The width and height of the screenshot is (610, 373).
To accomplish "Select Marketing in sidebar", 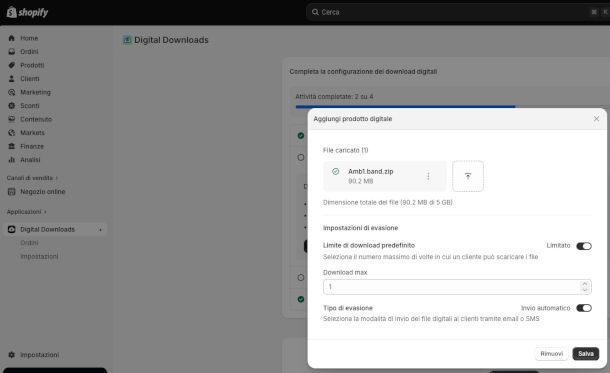I will [35, 92].
